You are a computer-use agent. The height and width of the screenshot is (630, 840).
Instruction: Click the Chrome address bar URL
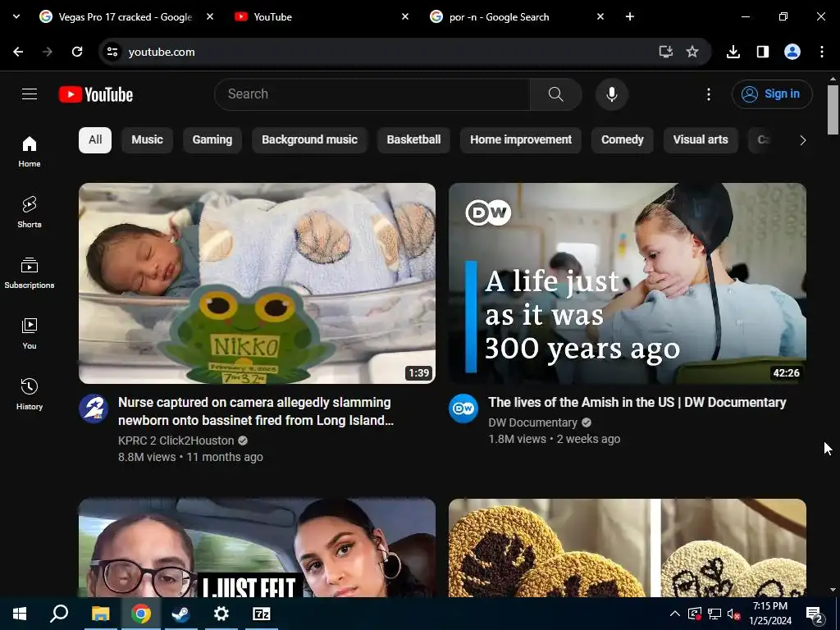162,52
